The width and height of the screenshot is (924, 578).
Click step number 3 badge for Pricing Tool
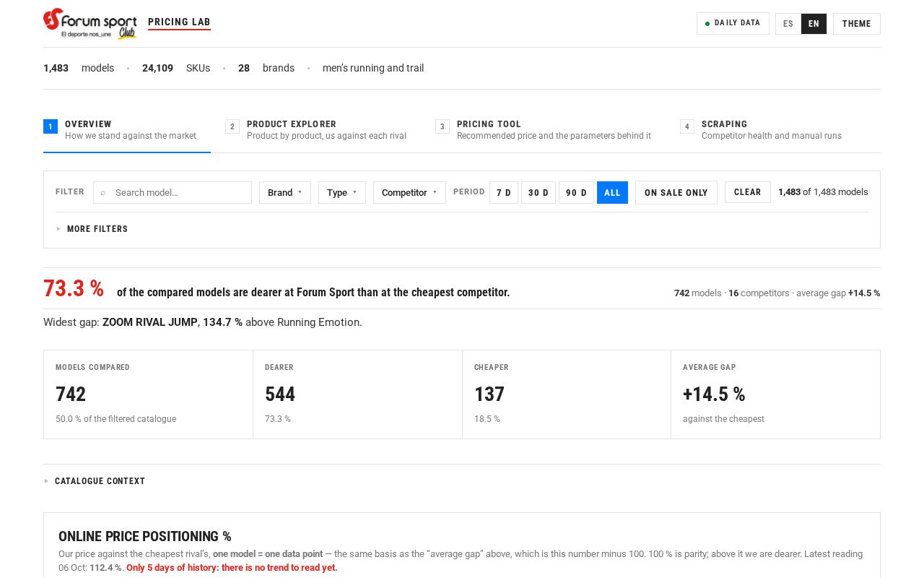coord(442,126)
